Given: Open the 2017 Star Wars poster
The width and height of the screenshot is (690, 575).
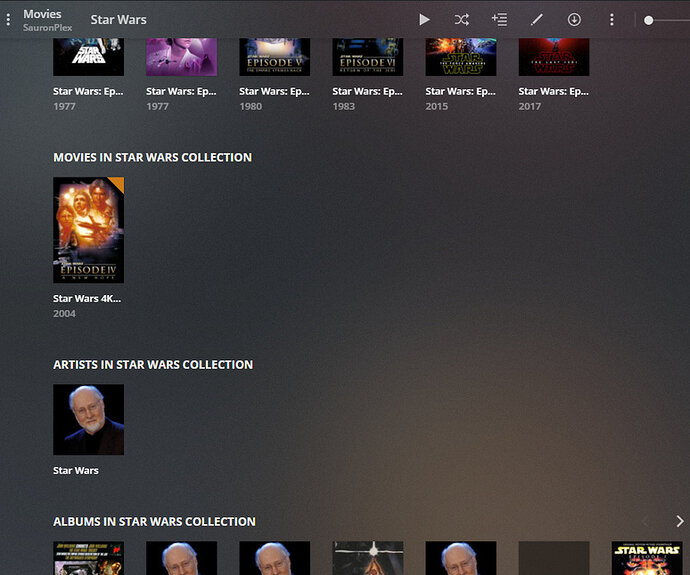Looking at the screenshot, I should 554,57.
